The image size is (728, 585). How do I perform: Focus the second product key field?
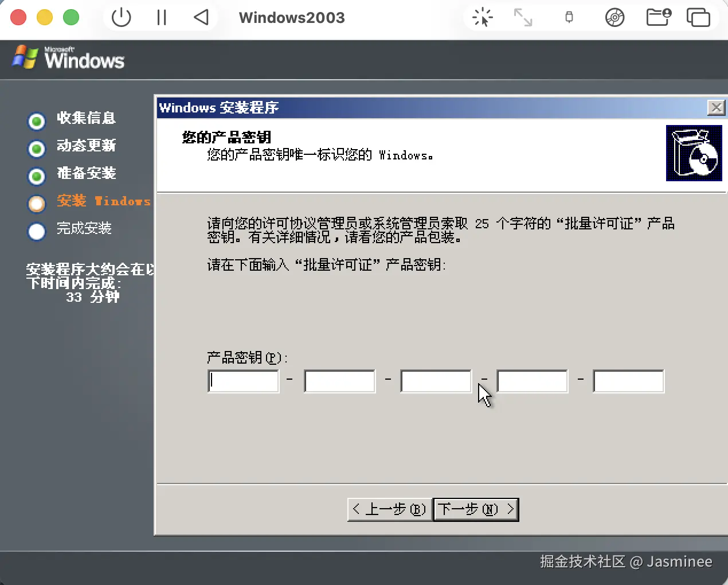coord(340,381)
